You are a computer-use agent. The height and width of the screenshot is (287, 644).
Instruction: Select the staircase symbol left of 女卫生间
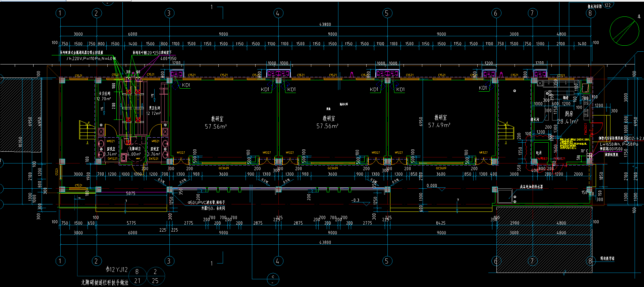88,130
